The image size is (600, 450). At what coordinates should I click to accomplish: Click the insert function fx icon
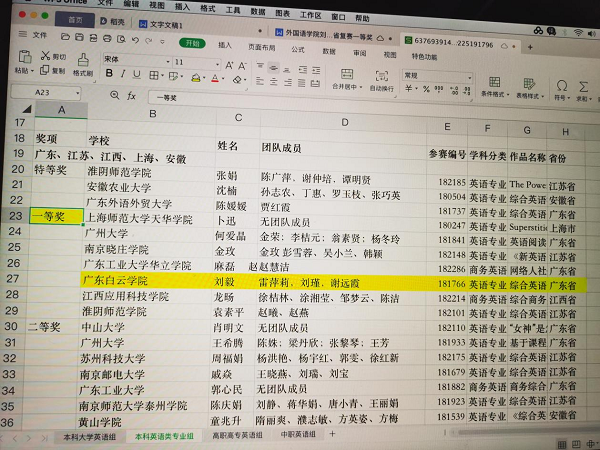[131, 95]
